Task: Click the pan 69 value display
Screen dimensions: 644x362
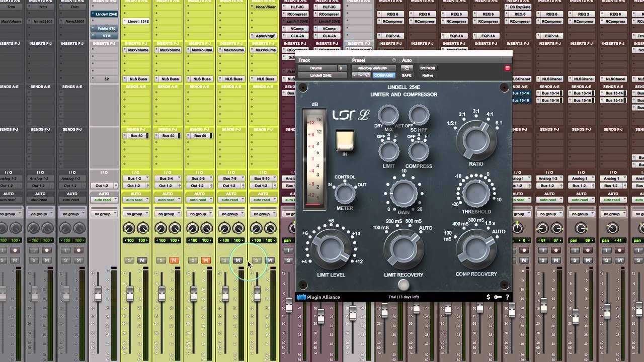Action: click(x=580, y=241)
